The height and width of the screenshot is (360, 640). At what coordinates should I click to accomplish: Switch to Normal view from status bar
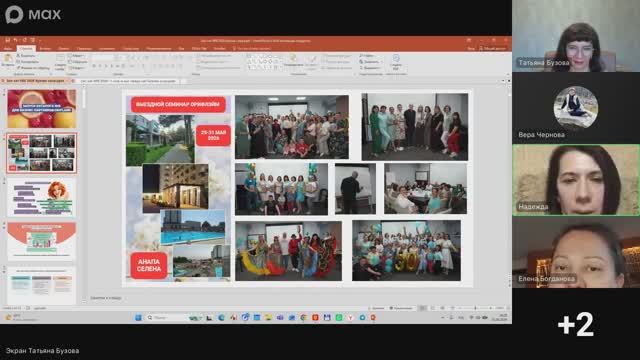click(423, 308)
